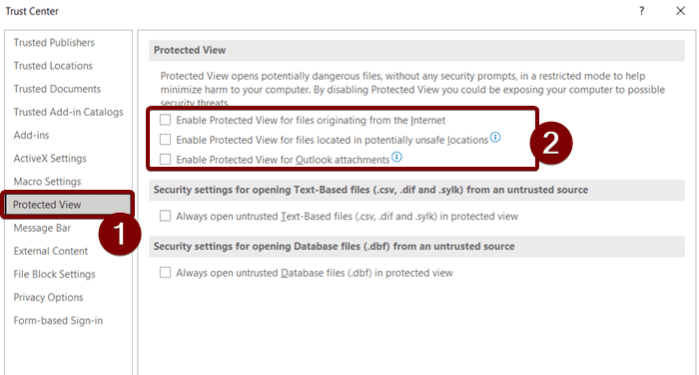Tick Protected View for unsafe locations checkbox
This screenshot has width=699, height=375.
(x=165, y=140)
